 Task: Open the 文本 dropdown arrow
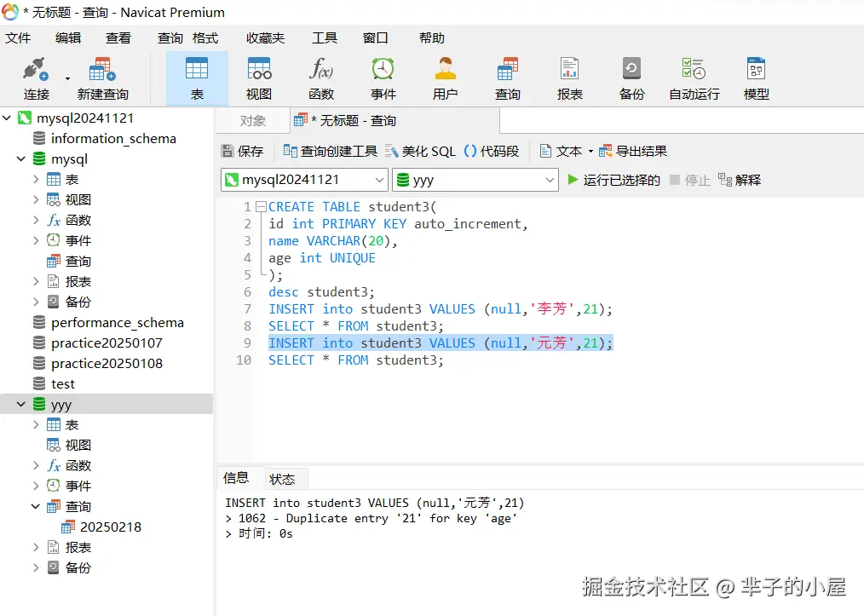[590, 151]
